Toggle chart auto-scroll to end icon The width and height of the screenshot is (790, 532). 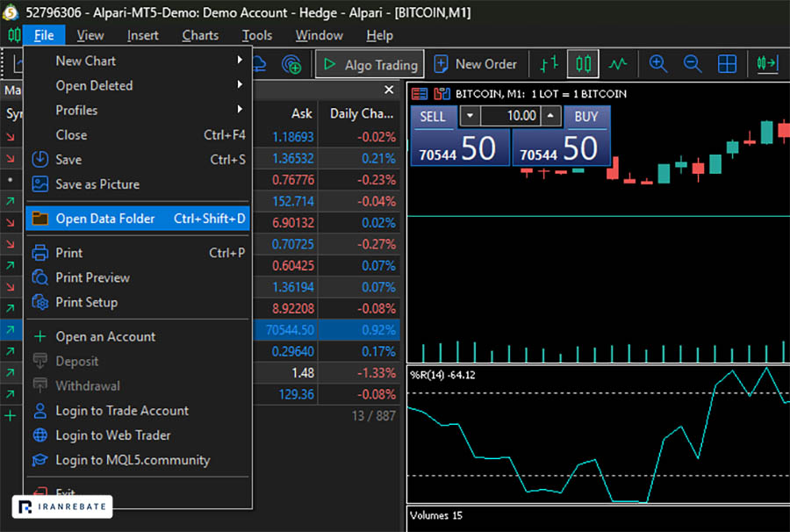[x=767, y=64]
